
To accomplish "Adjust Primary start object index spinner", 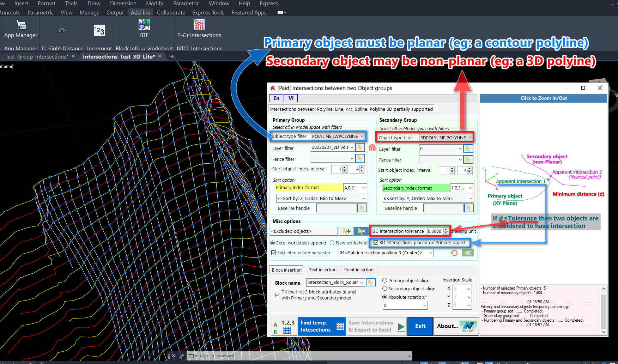I will [x=345, y=169].
